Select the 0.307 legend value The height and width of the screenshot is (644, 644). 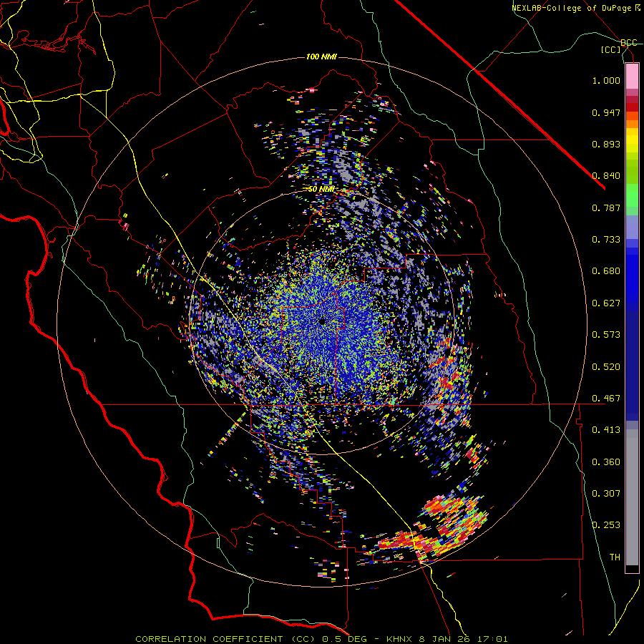[606, 494]
